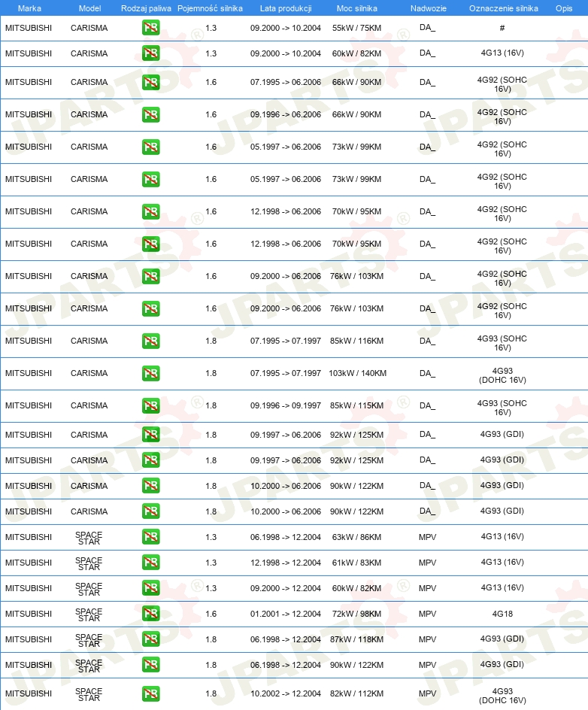Click the 4G93 (SOHC 16V) cell in the 85kW / 115KM row
Screen dimensions: 588x710
tap(502, 408)
